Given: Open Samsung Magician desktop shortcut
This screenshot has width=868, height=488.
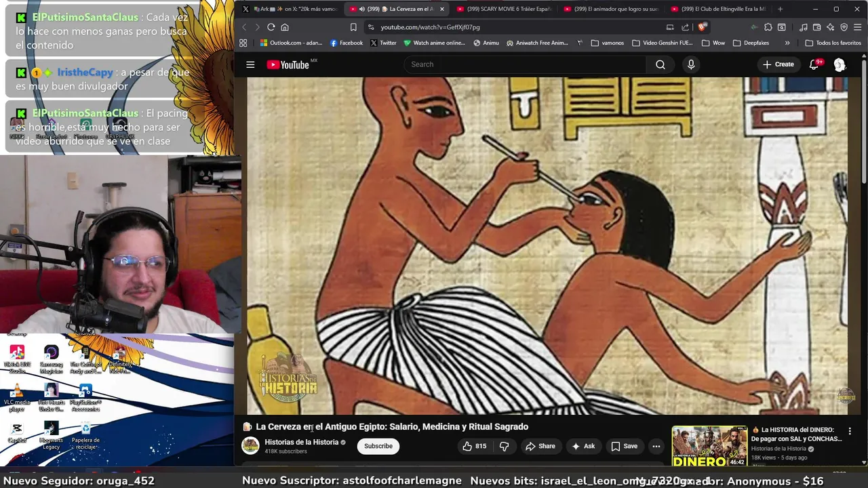Looking at the screenshot, I should (51, 360).
